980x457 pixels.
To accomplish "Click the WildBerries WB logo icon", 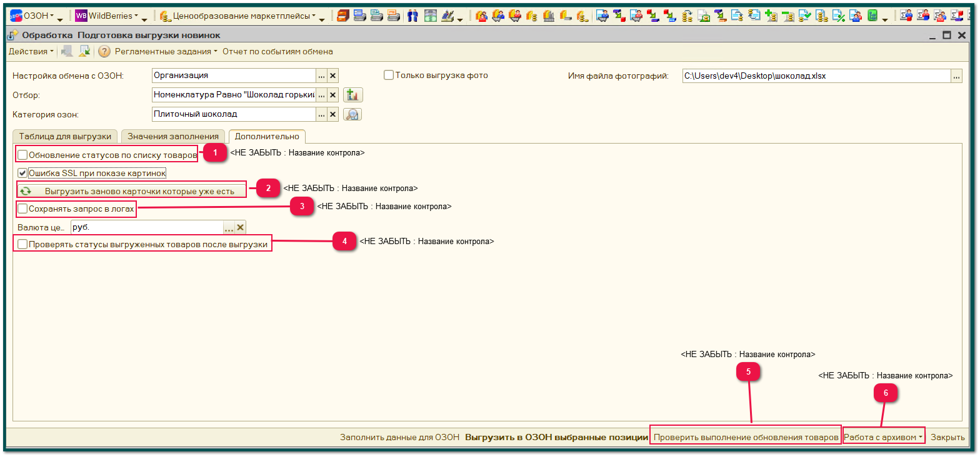I will (81, 16).
